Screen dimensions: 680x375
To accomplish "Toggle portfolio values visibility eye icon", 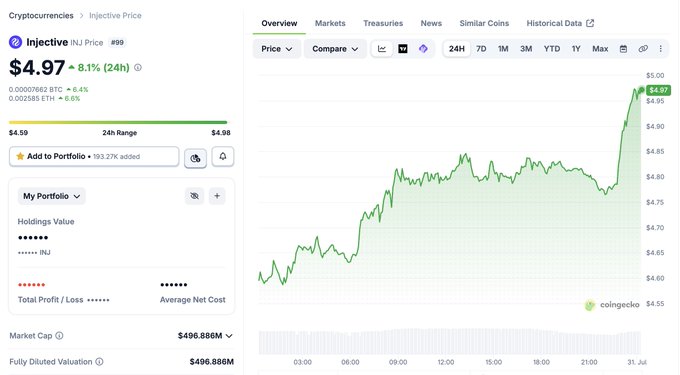I will click(x=194, y=196).
